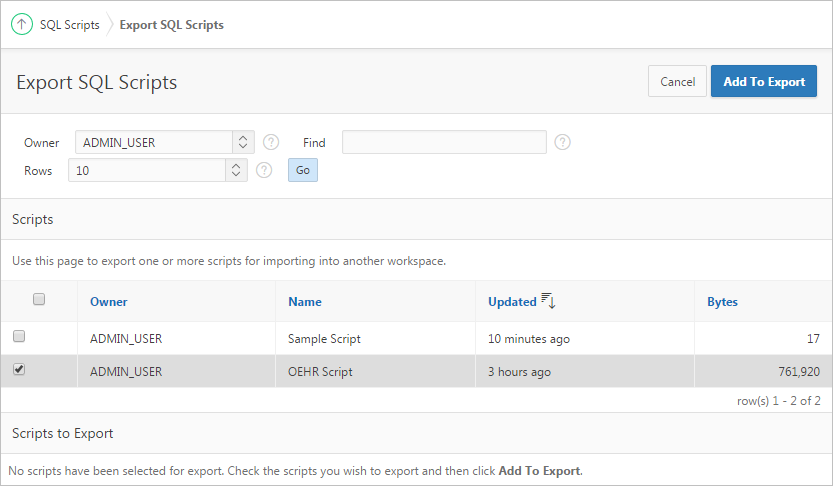Image resolution: width=833 pixels, height=486 pixels.
Task: Uncheck the OEHR Script row checkbox
Action: point(19,370)
